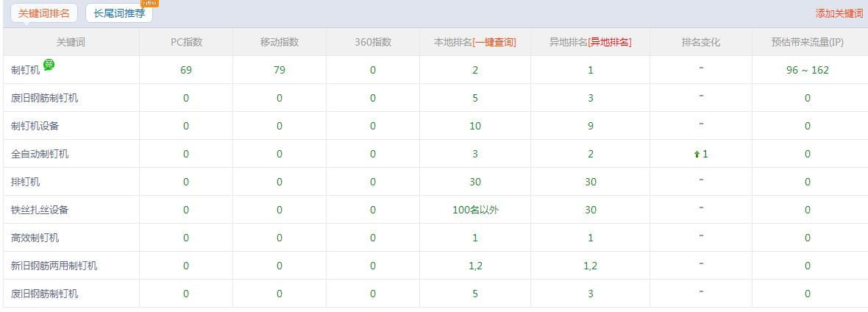
Task: Click the 一键查询 link in 本地排名 header
Action: tap(494, 43)
